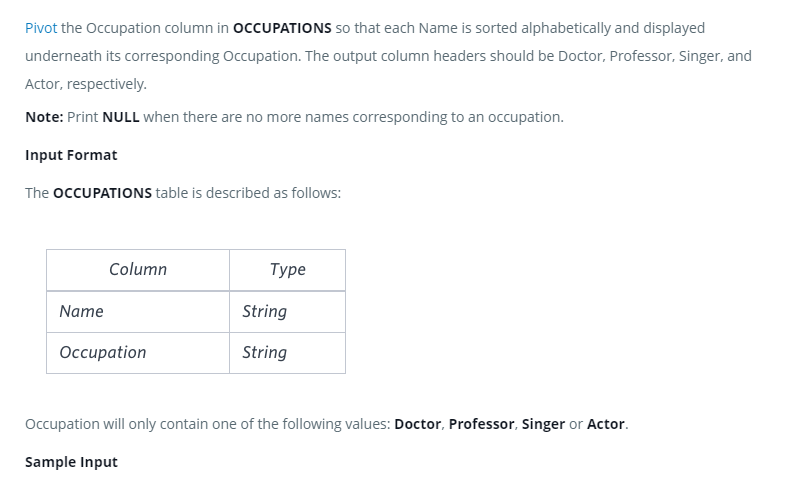Click the bold NULL keyword
790x482 pixels.
coord(121,117)
